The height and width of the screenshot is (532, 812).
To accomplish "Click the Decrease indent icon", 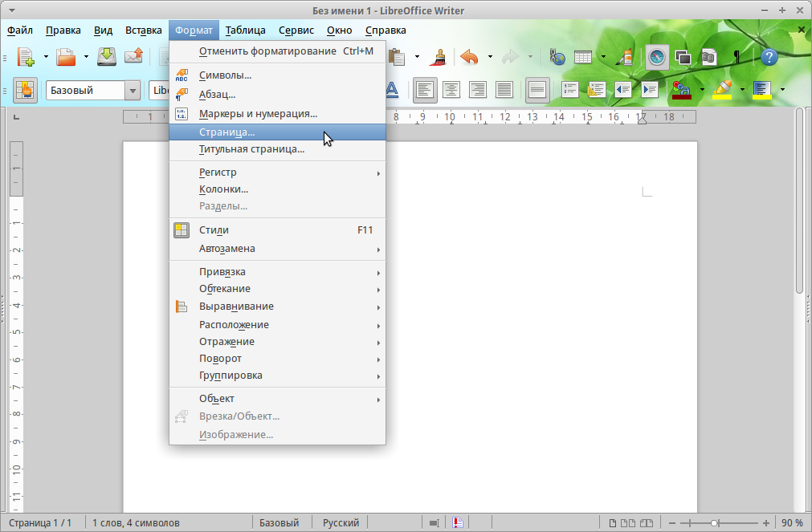I will coord(623,90).
